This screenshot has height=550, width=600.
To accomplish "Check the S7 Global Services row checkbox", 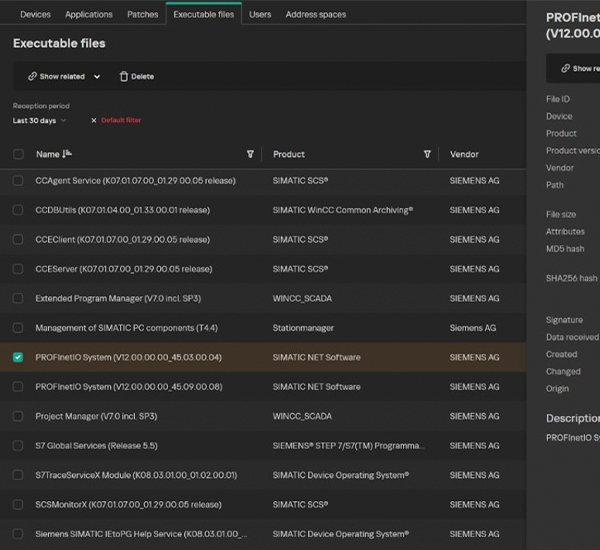I will pos(18,446).
